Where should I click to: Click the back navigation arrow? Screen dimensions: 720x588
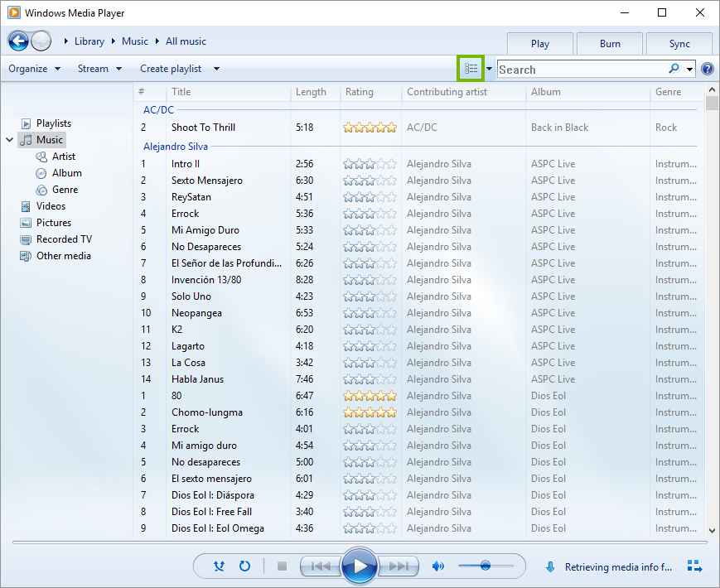(x=18, y=41)
